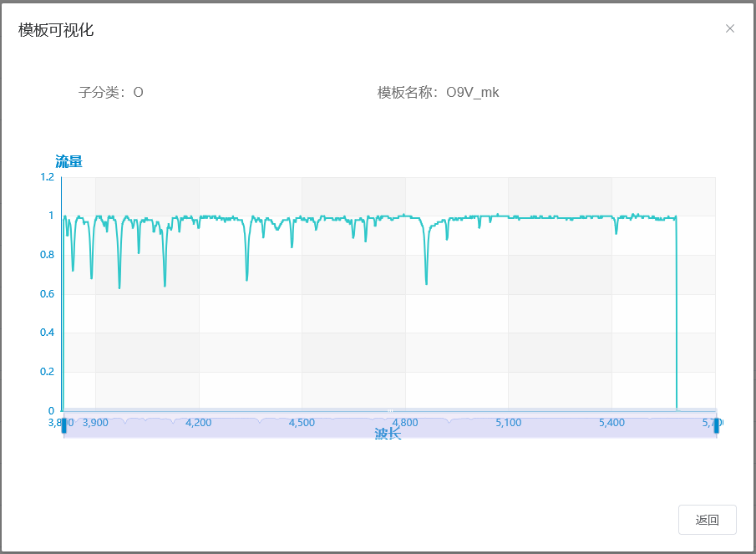This screenshot has width=756, height=554.
Task: Click the 5,100 tick label on the wavelength axis
Action: coord(508,423)
